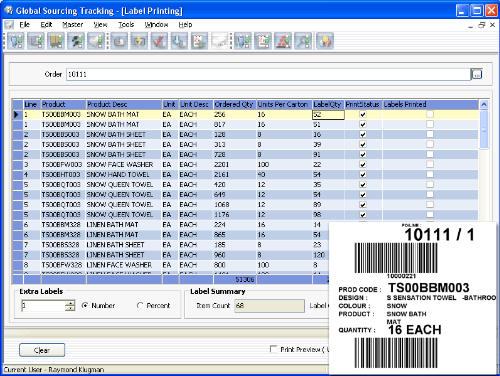The image size is (500, 376).
Task: Sort by the Ordered Qty column header
Action: tap(235, 104)
